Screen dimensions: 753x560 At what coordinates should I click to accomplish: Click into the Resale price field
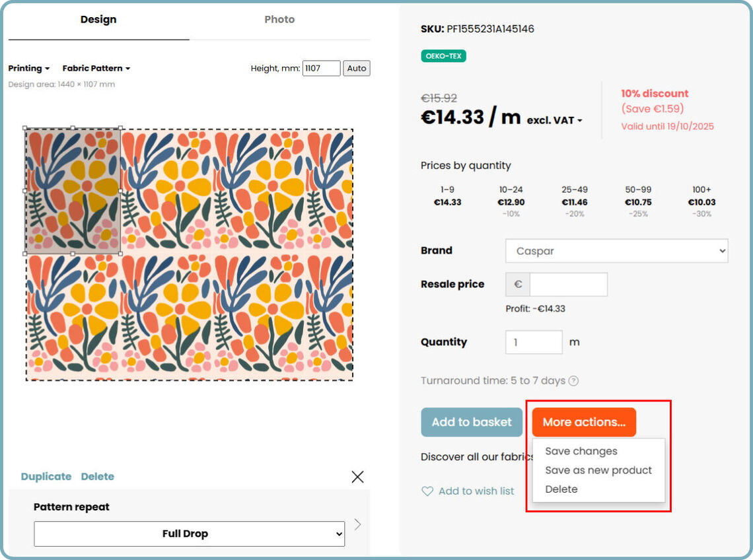pyautogui.click(x=568, y=285)
